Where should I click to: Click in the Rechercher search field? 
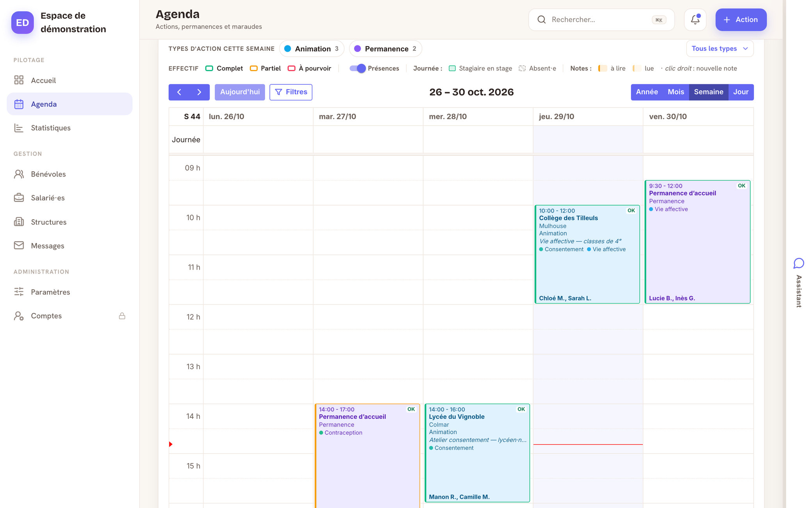tap(601, 20)
